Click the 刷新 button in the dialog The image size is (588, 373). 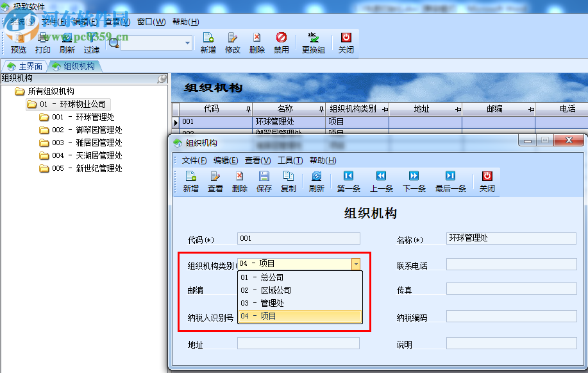point(315,182)
